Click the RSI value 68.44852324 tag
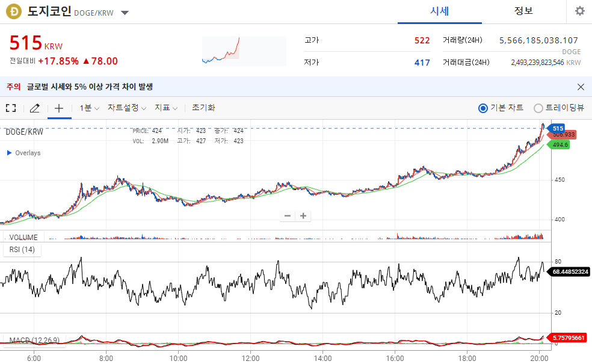Image resolution: width=592 pixels, height=364 pixels. (569, 271)
